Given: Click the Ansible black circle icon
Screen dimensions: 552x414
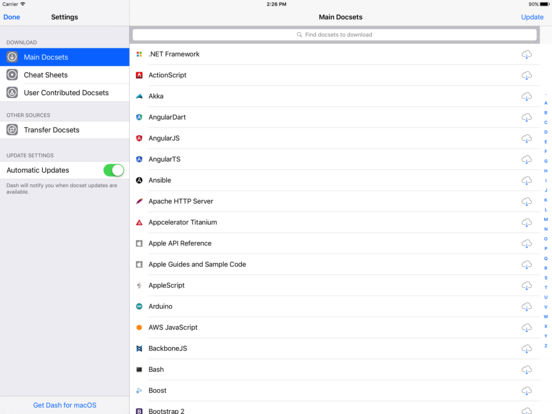Looking at the screenshot, I should coord(139,180).
